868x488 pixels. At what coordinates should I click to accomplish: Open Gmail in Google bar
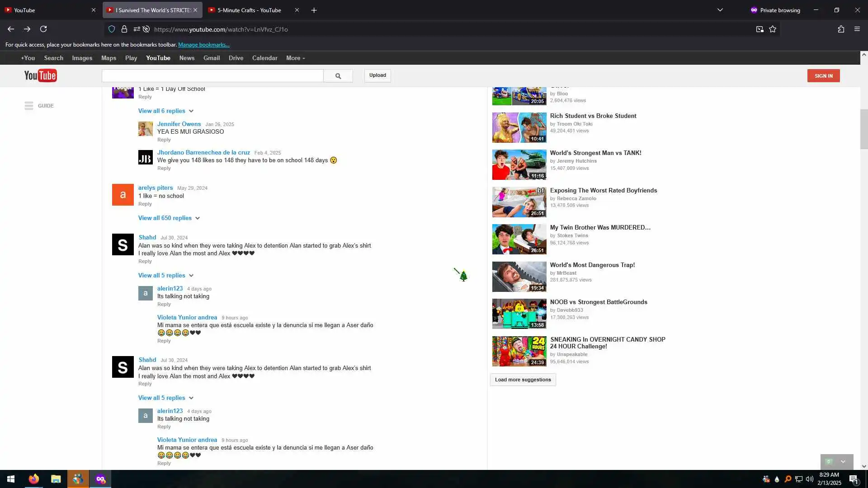pos(211,58)
